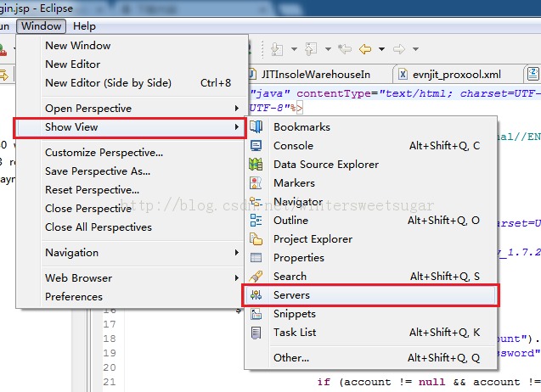This screenshot has width=541, height=392.
Task: Click the Outline view icon
Action: pos(256,221)
